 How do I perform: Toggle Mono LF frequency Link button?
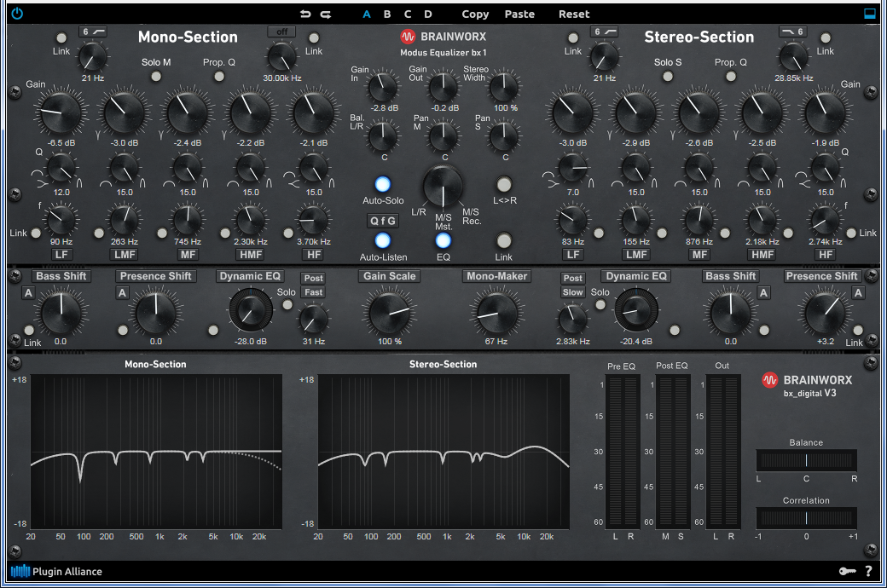[36, 233]
